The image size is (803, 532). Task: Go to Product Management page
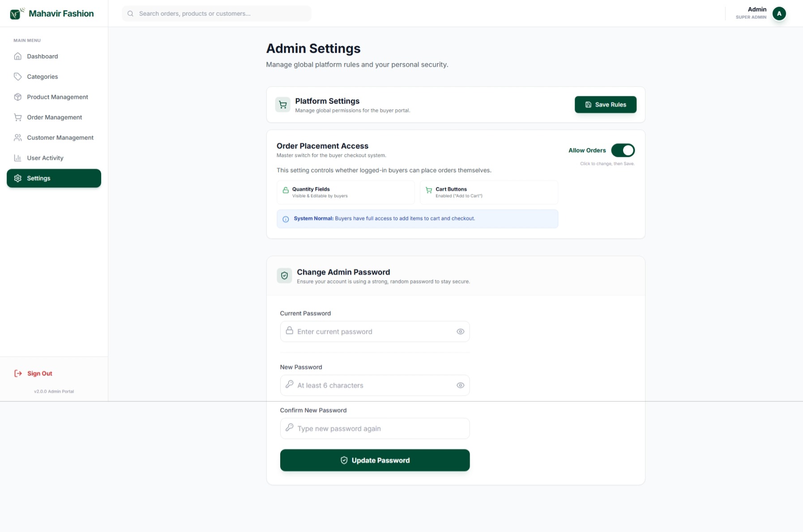pos(57,97)
